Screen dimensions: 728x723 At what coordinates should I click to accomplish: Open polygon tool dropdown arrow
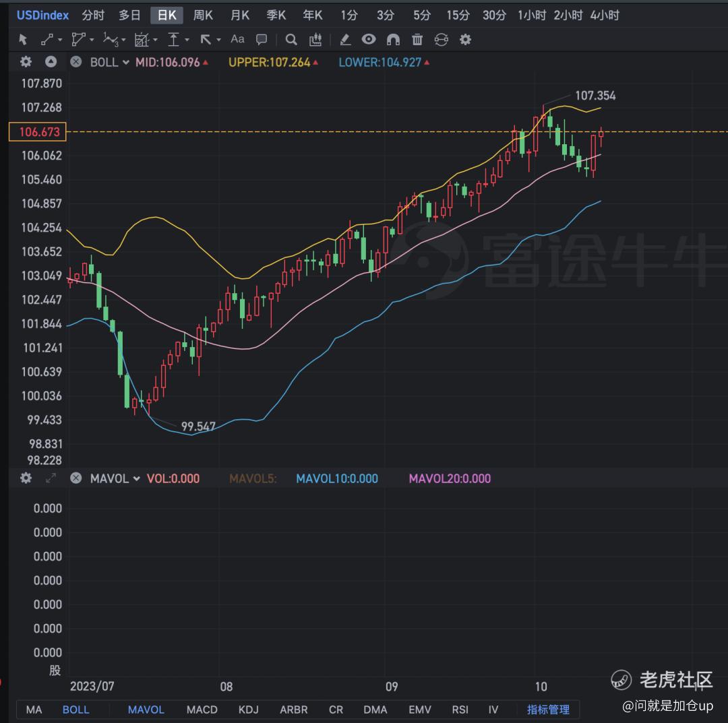[92, 40]
